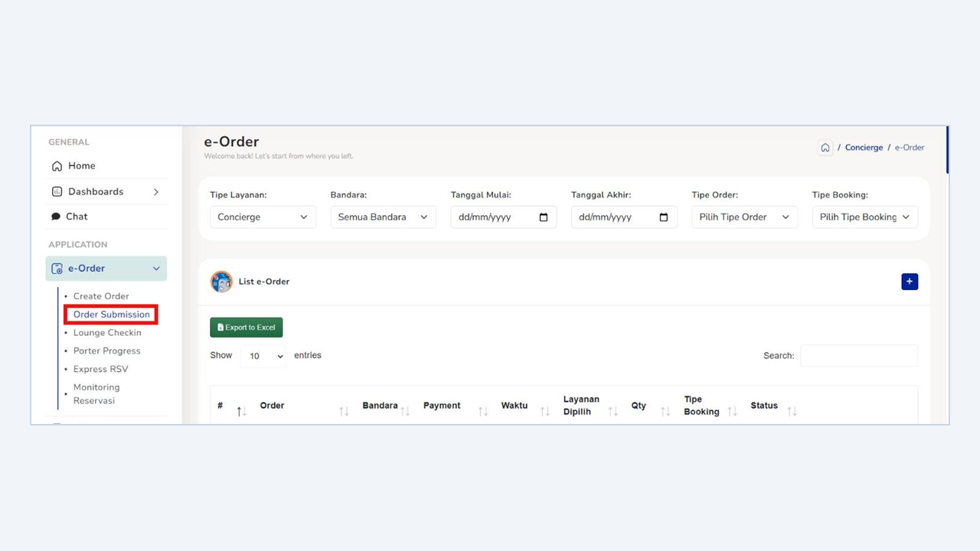Screen dimensions: 980x551
Task: Open Express RSV menu item
Action: (x=101, y=370)
